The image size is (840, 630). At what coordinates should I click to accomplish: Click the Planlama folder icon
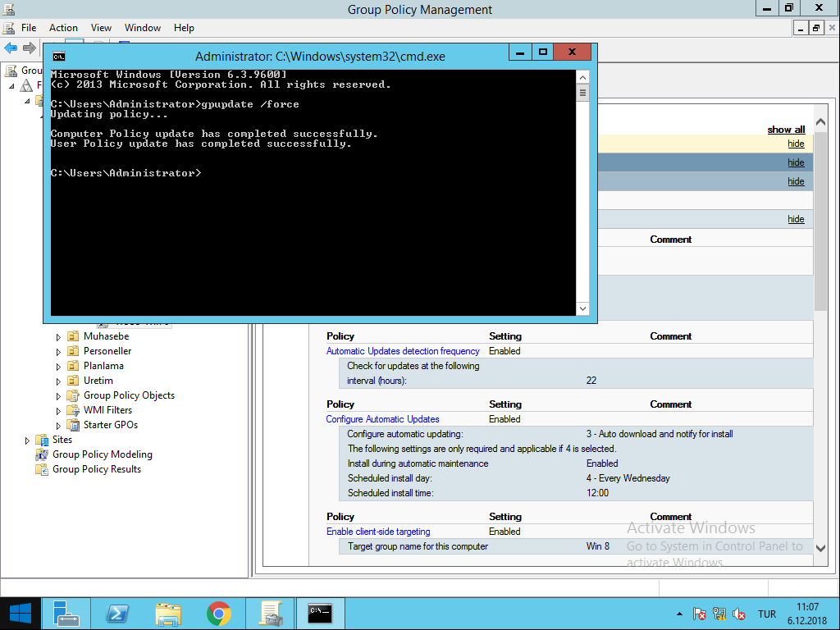(73, 366)
